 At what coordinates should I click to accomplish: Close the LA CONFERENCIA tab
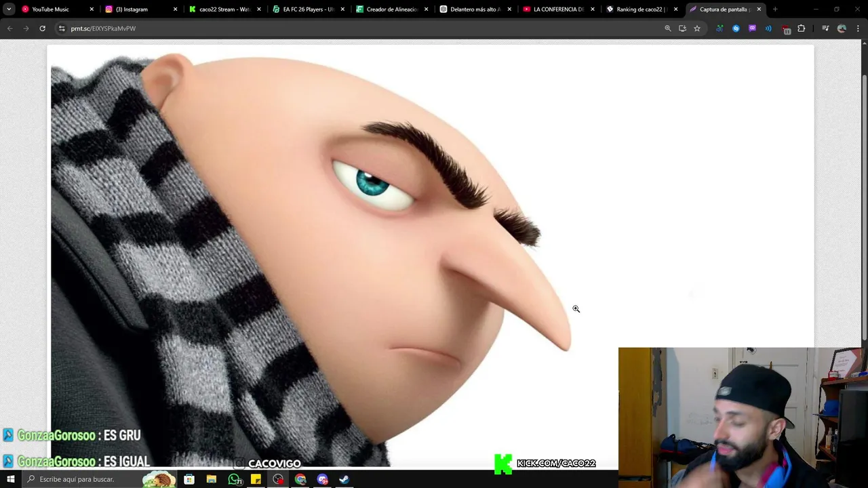593,9
